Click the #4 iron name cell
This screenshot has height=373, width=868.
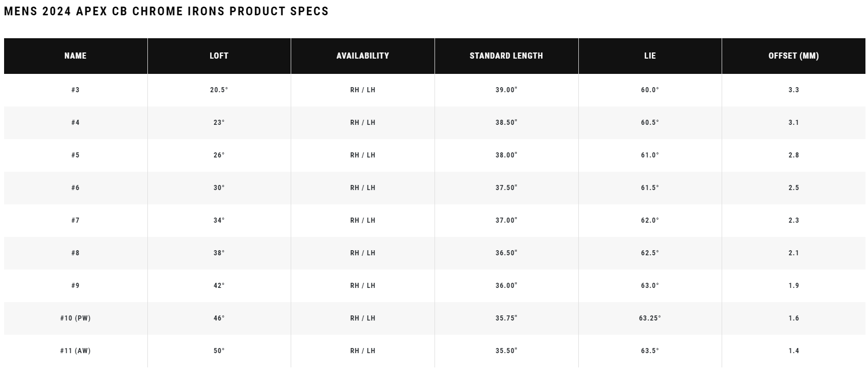[75, 123]
